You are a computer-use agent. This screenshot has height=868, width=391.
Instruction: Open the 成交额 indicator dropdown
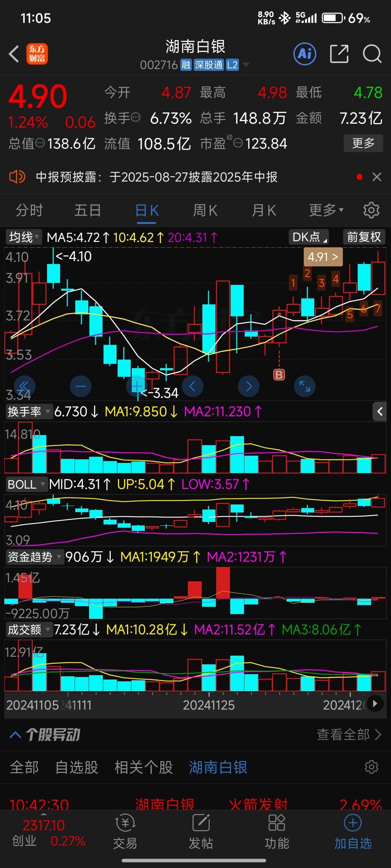pos(29,630)
